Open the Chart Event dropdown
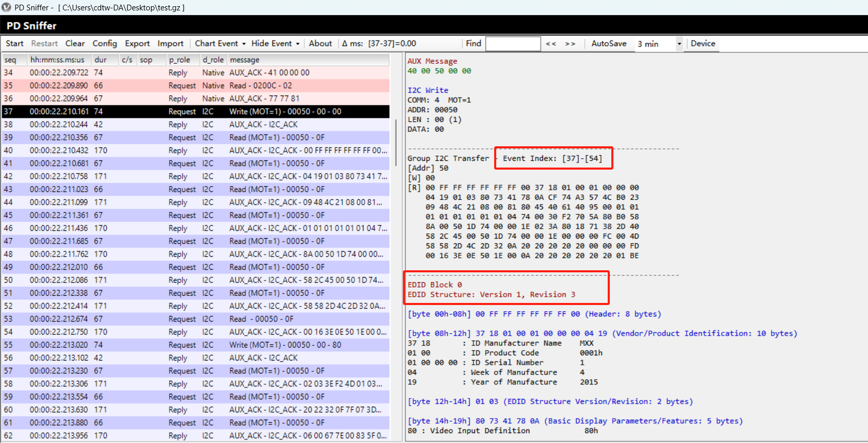This screenshot has width=868, height=443. (x=220, y=44)
